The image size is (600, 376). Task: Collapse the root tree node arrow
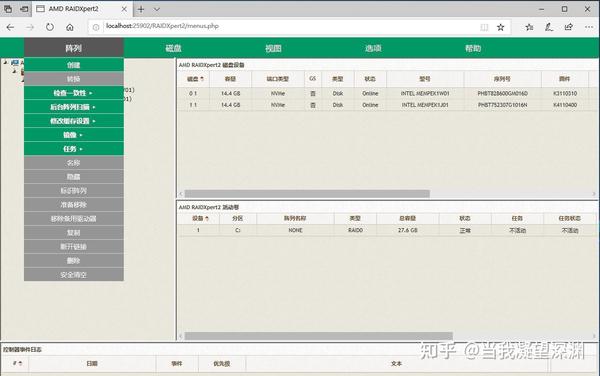(x=5, y=62)
